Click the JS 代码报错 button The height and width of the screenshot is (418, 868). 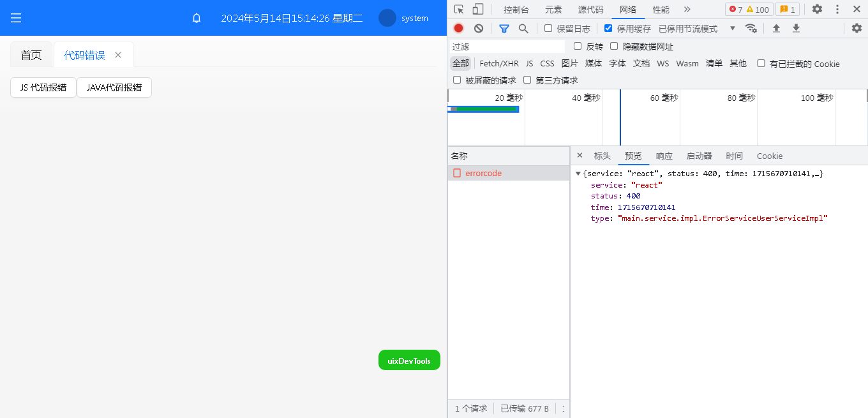[x=43, y=87]
